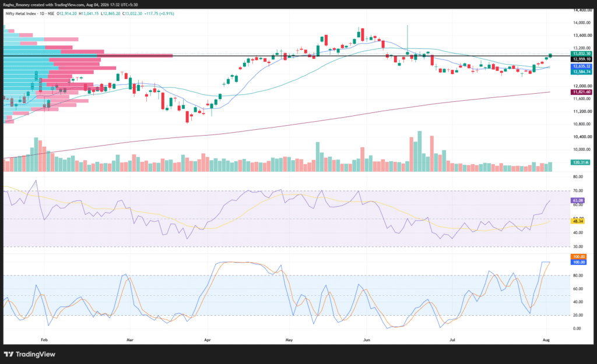597x364 pixels.
Task: Click the '11,200.00' price axis label
Action: [582, 111]
